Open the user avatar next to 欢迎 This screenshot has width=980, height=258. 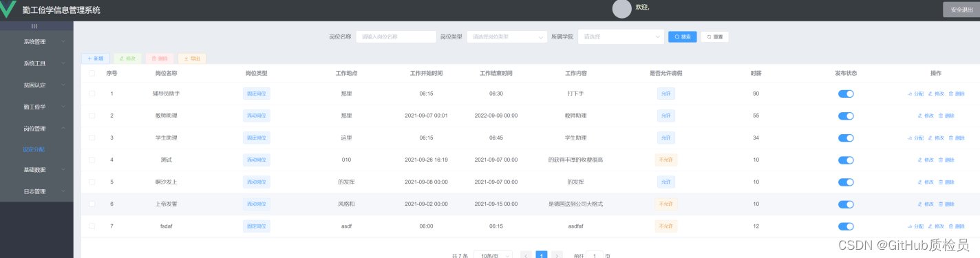622,8
